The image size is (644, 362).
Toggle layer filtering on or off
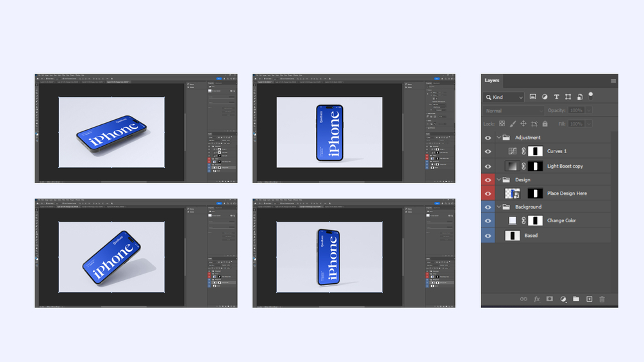(x=591, y=96)
